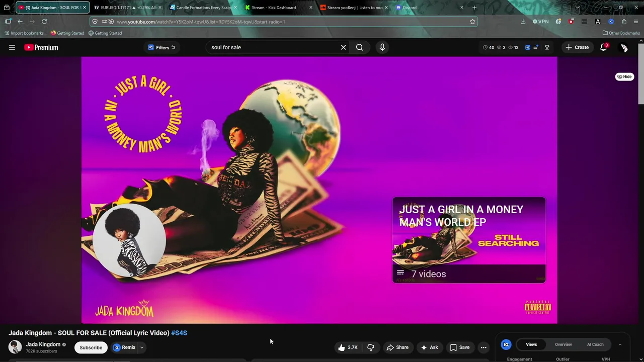Click the red lock extension icon
The height and width of the screenshot is (362, 644).
coord(571,22)
